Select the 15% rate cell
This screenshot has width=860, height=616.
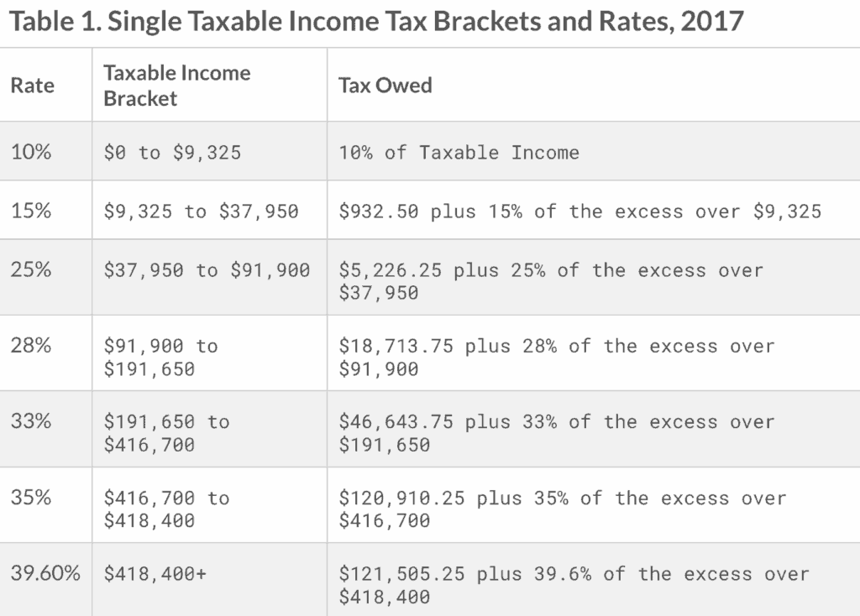pyautogui.click(x=32, y=211)
